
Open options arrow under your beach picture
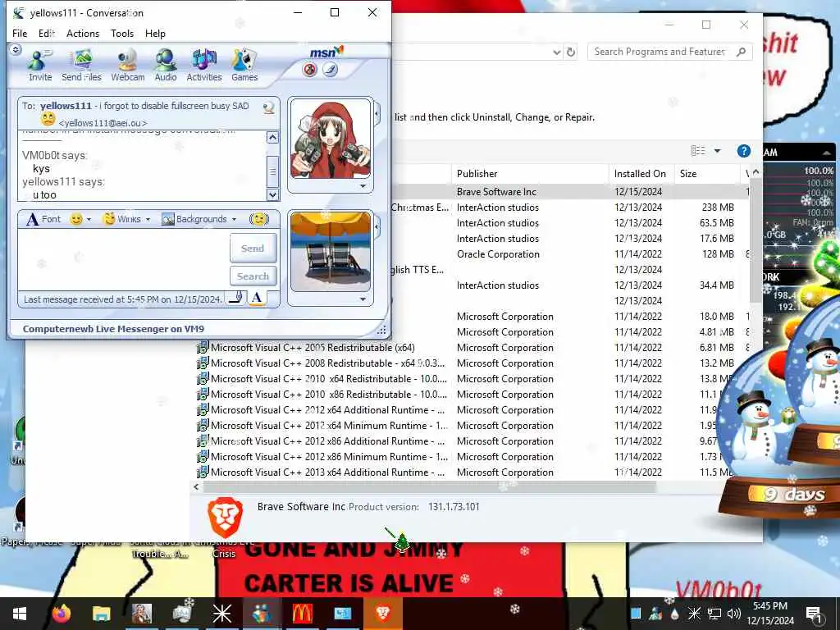[363, 299]
